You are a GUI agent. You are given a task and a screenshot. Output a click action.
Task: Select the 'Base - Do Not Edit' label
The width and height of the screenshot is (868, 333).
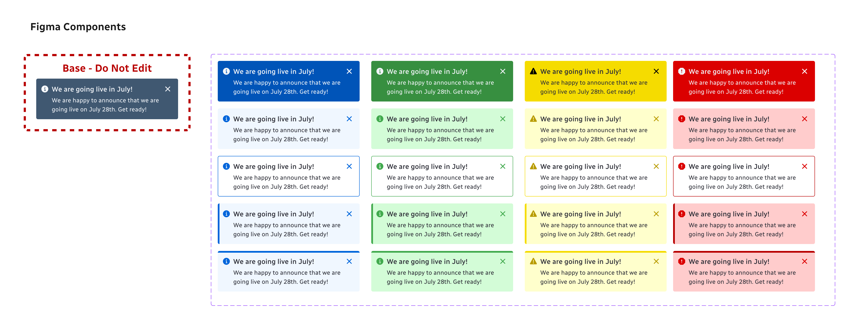pos(107,68)
